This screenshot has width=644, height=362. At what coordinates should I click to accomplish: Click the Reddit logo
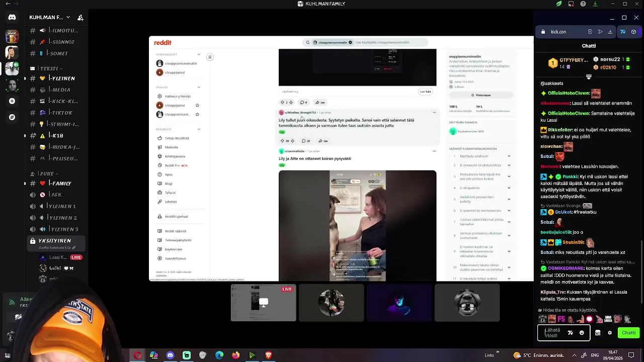[x=163, y=43]
